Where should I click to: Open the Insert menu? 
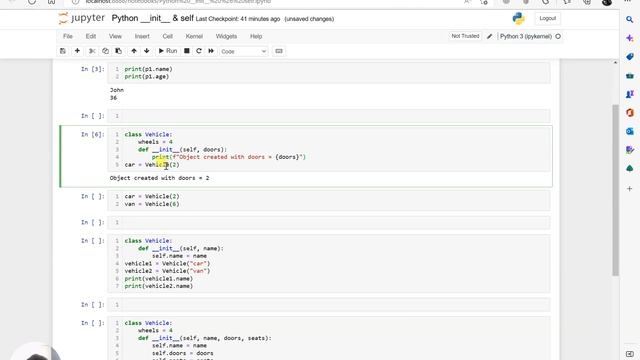click(x=142, y=36)
